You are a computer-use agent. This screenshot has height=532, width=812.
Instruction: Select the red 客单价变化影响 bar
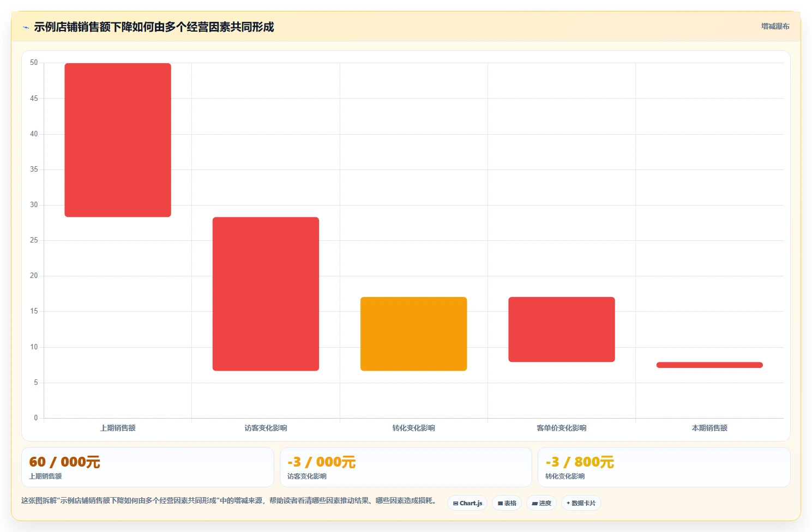coord(562,329)
